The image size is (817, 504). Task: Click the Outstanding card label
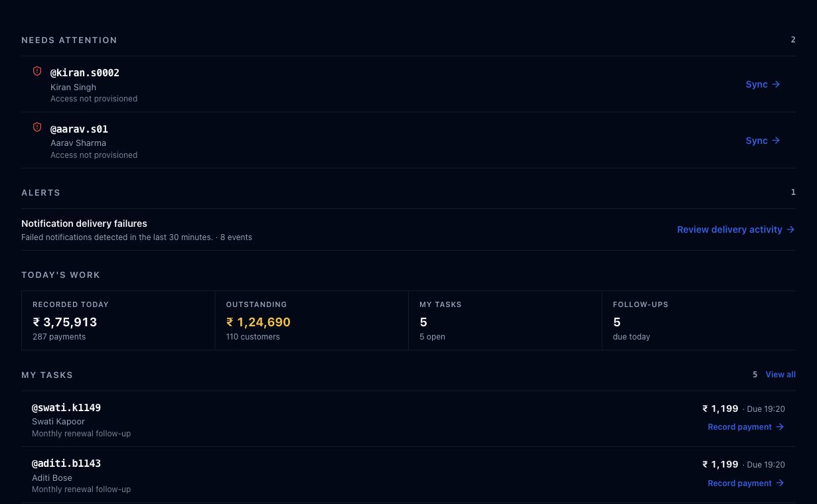pyautogui.click(x=256, y=304)
